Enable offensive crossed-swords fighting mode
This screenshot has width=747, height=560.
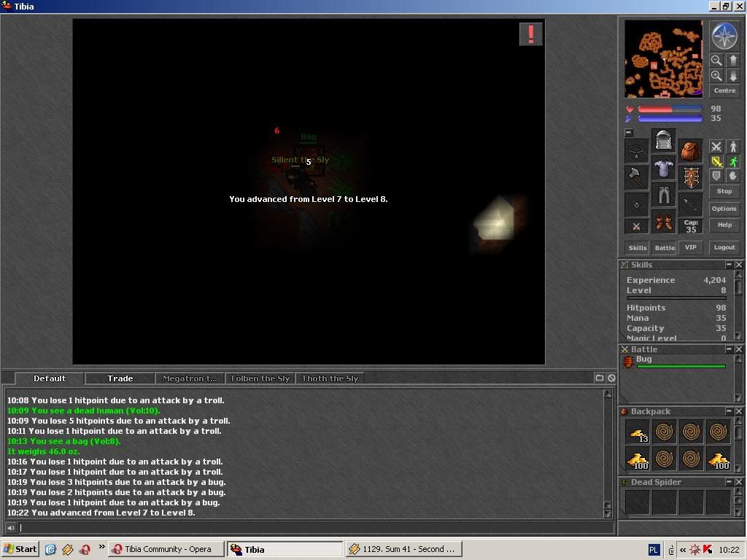[716, 147]
